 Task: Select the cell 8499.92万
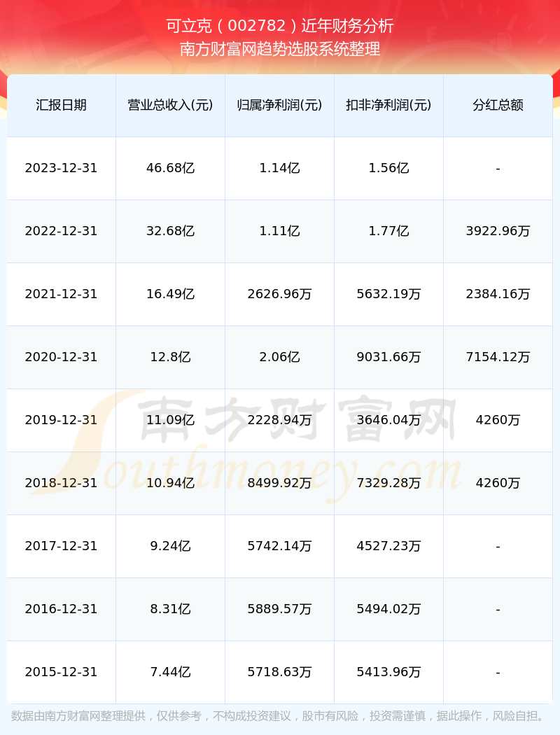[x=280, y=483]
